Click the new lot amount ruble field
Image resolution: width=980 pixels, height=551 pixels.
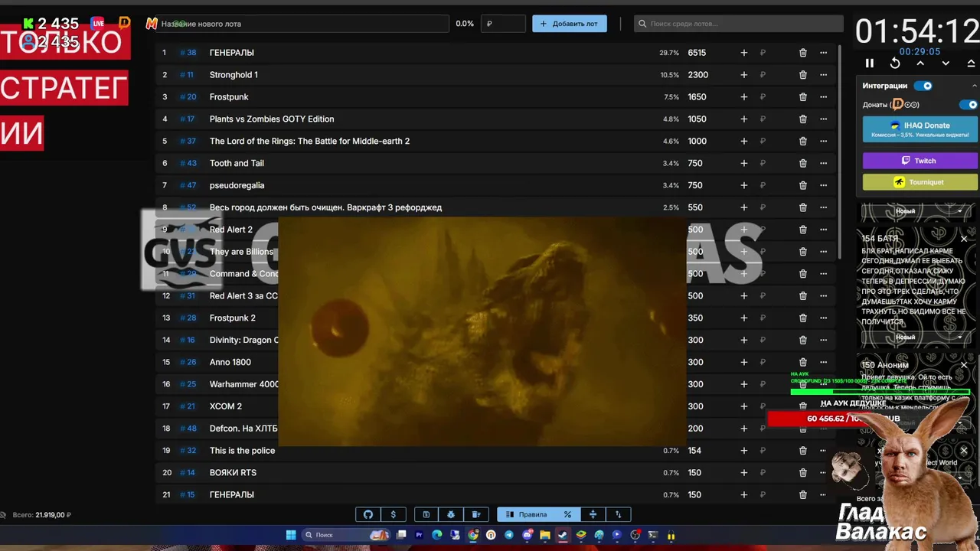point(504,24)
